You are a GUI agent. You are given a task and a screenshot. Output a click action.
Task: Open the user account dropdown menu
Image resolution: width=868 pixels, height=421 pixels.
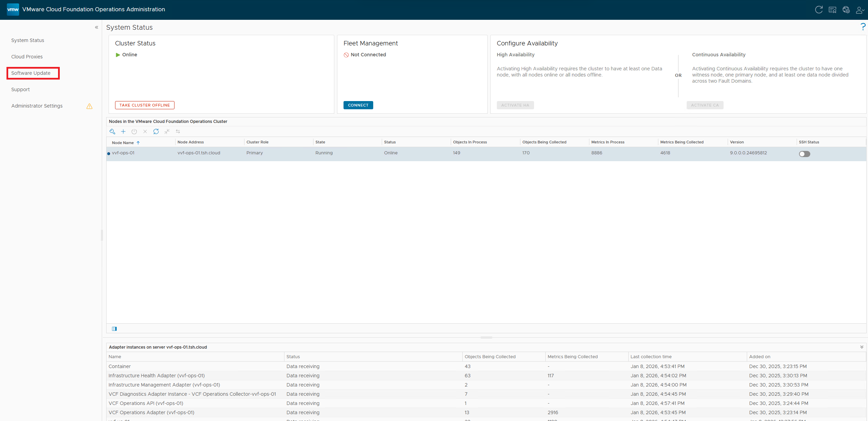click(x=860, y=10)
